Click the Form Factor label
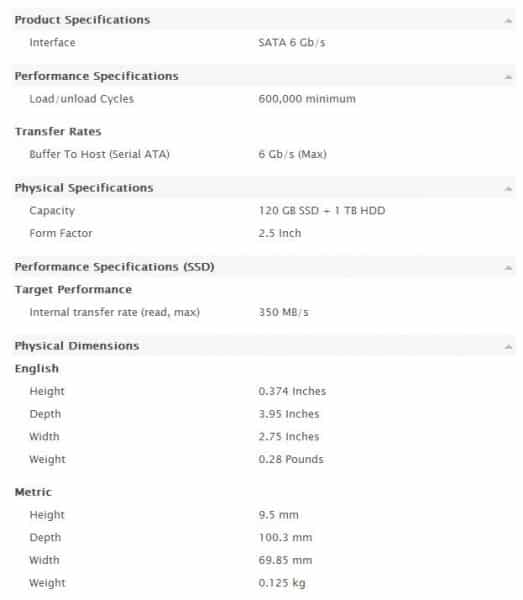The image size is (523, 600). click(61, 233)
